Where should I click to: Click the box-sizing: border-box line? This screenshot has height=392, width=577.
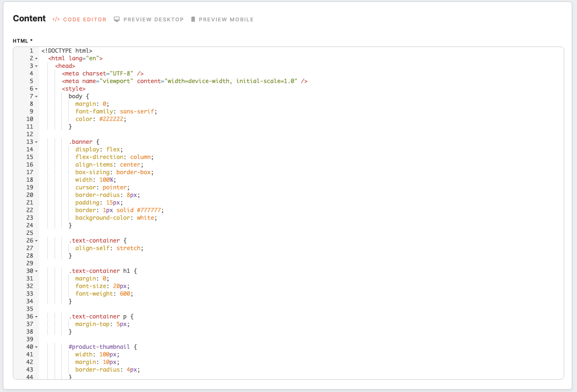pyautogui.click(x=115, y=172)
